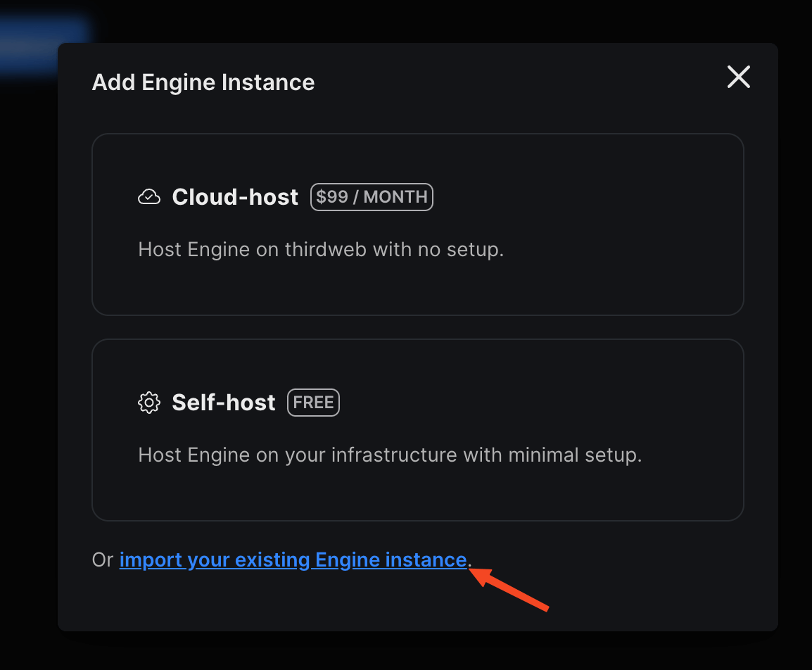Click the Self-host option title text

click(x=223, y=402)
